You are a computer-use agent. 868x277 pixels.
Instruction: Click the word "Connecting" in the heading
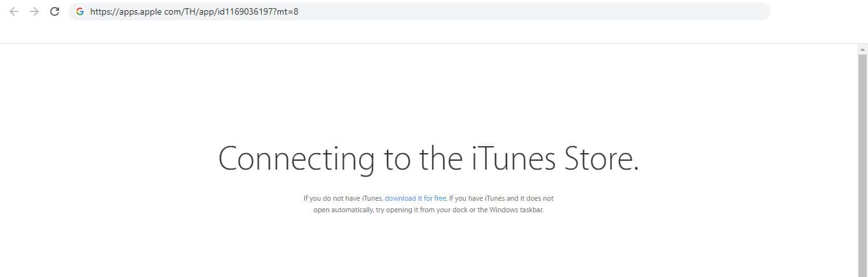[x=297, y=159]
